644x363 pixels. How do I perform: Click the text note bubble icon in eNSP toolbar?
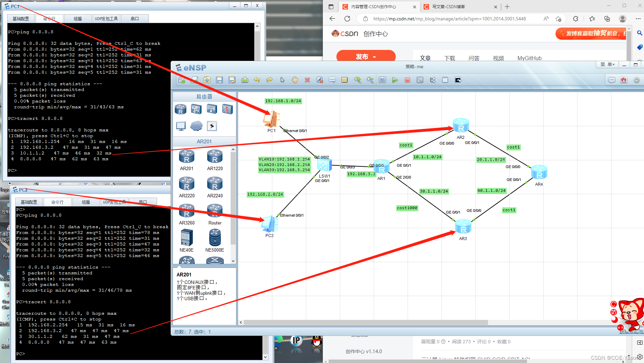pos(332,80)
